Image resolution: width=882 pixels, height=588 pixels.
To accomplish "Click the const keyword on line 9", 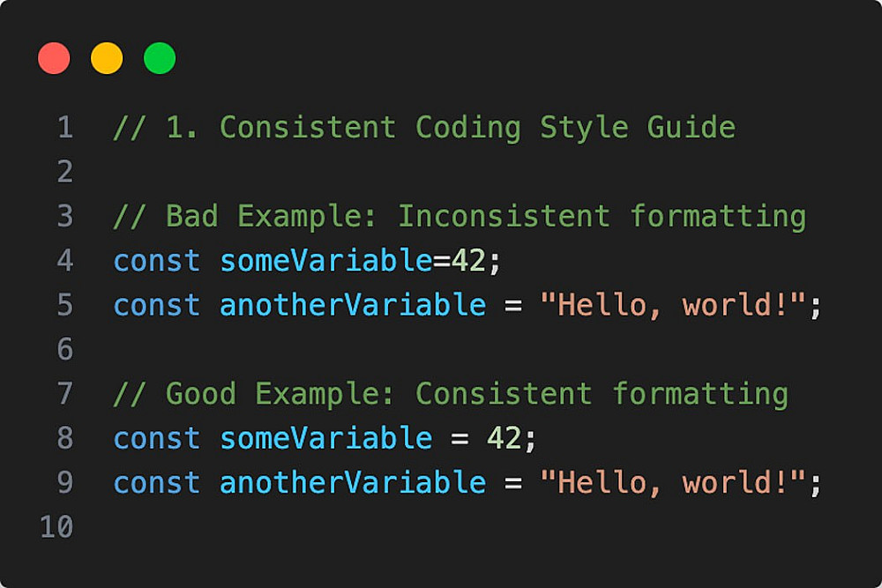I will pos(157,483).
